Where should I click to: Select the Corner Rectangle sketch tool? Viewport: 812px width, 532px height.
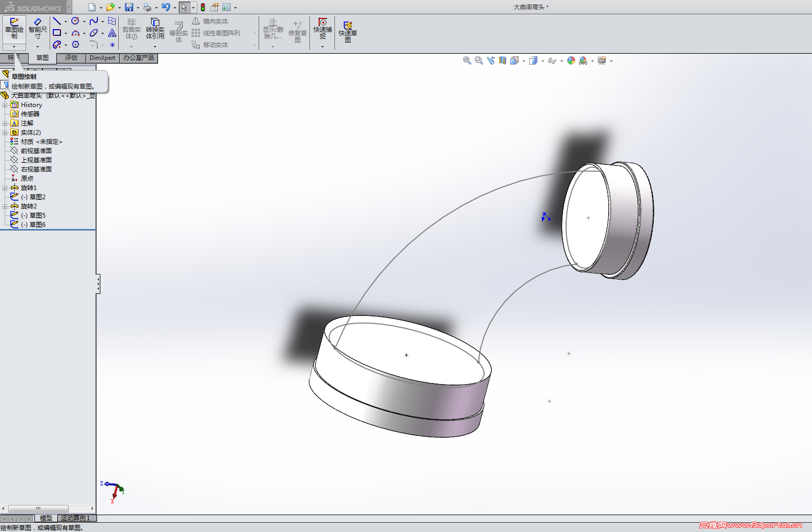coord(57,33)
